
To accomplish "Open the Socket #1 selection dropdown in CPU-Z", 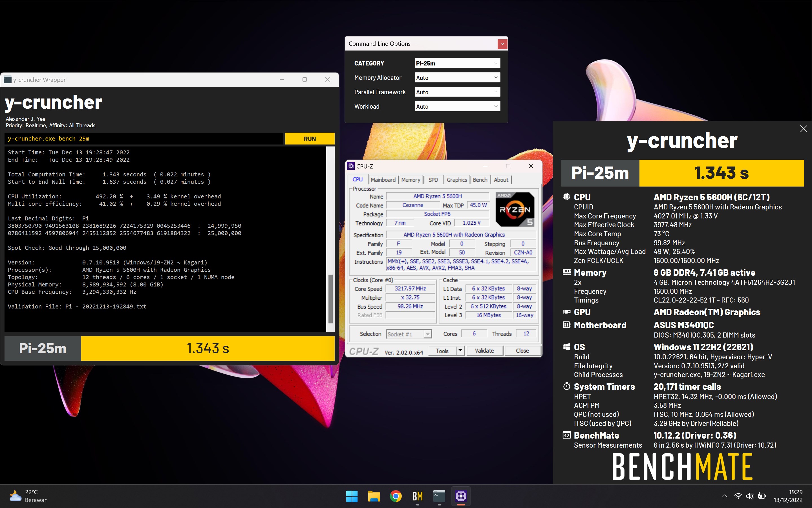I will point(409,334).
